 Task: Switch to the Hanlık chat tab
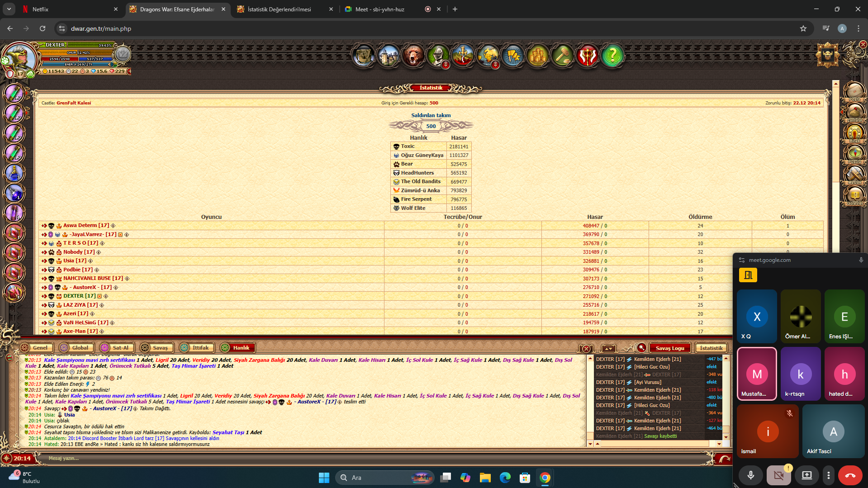pyautogui.click(x=237, y=348)
